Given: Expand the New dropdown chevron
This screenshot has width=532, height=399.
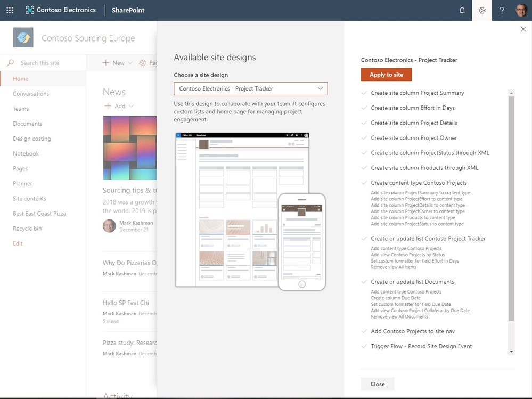Looking at the screenshot, I should coord(130,63).
